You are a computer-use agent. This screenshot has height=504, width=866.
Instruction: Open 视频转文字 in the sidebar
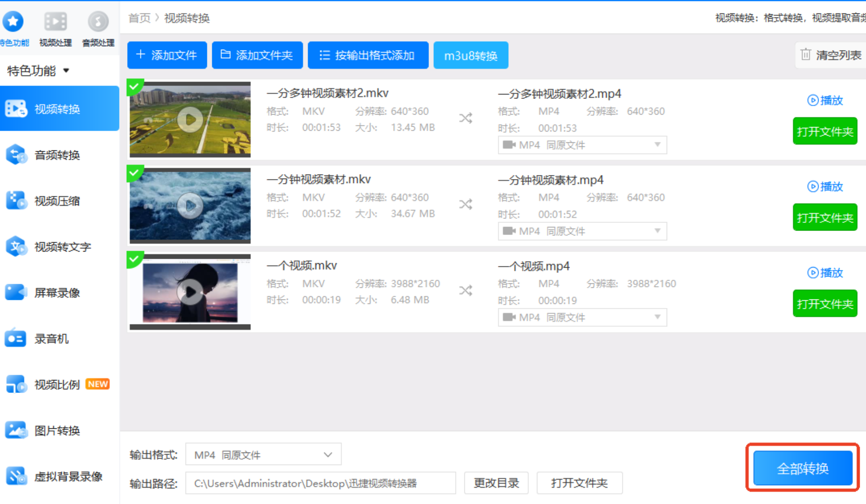[x=60, y=247]
